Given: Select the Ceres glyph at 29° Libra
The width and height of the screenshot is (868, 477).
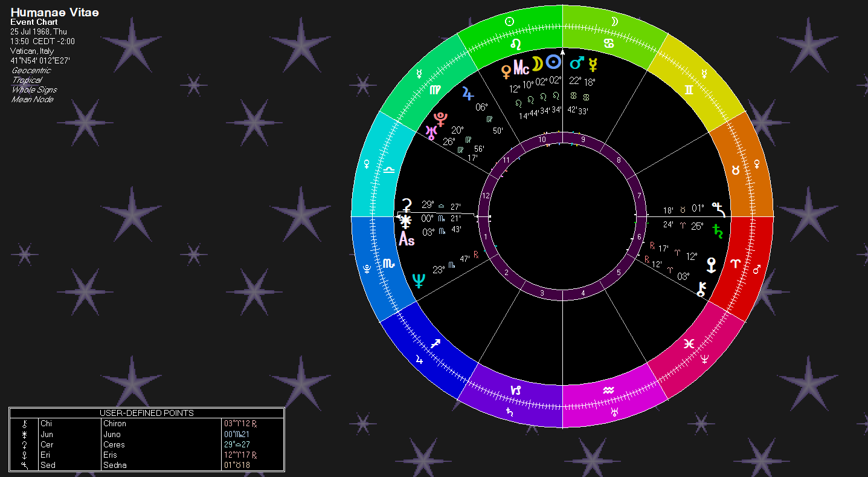Looking at the screenshot, I should click(x=408, y=206).
